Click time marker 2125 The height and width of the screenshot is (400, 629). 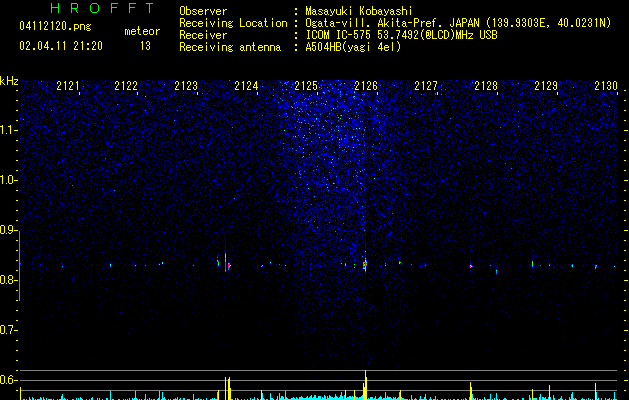click(x=306, y=86)
